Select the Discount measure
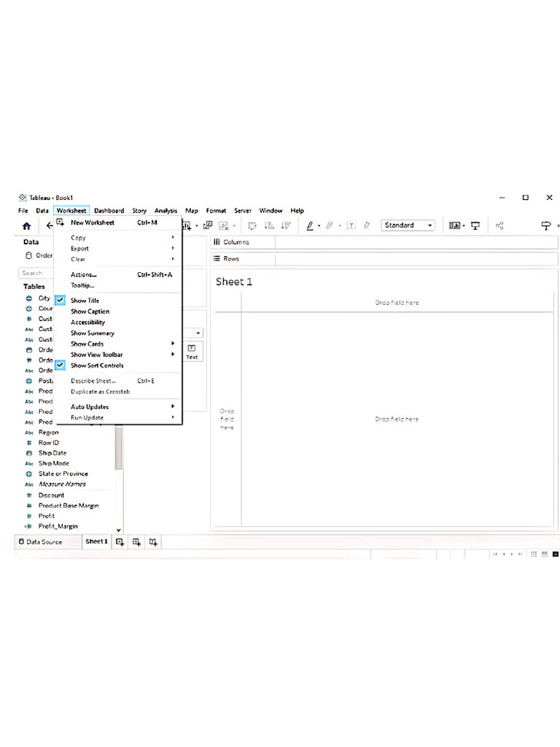 (52, 495)
